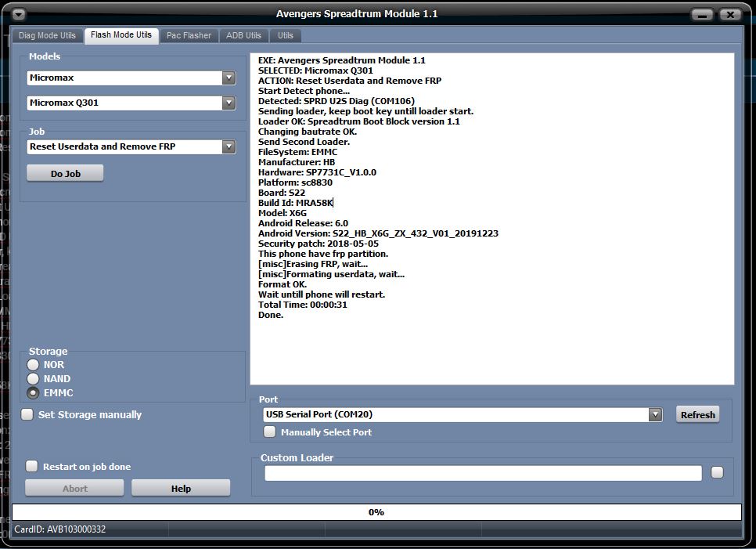The width and height of the screenshot is (756, 549).
Task: Click the Custom Loader path field
Action: [x=483, y=473]
